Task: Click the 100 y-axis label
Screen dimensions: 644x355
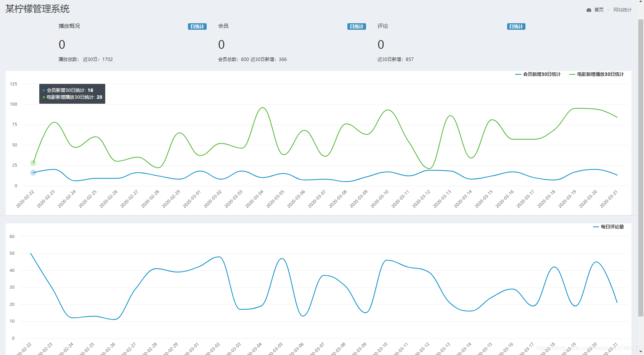Action: point(14,104)
